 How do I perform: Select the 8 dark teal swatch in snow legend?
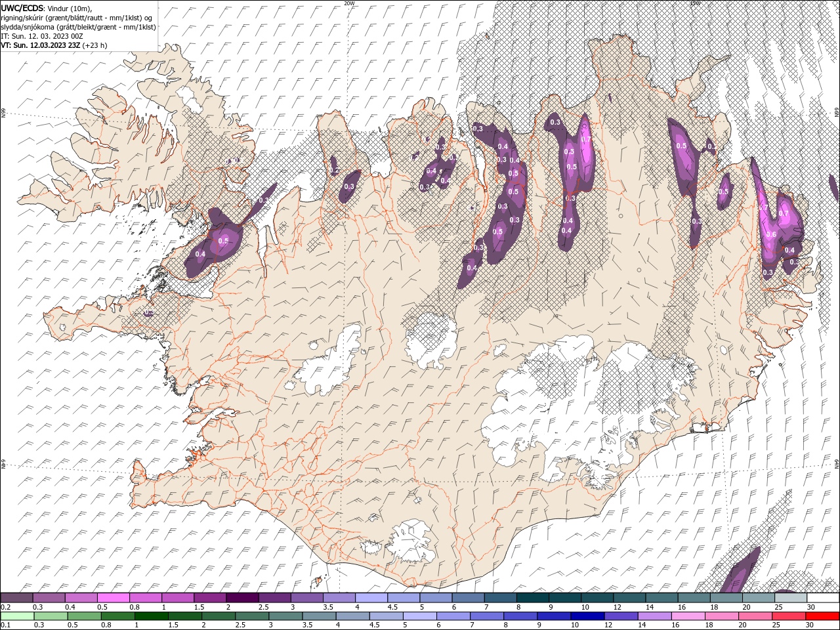pos(533,597)
